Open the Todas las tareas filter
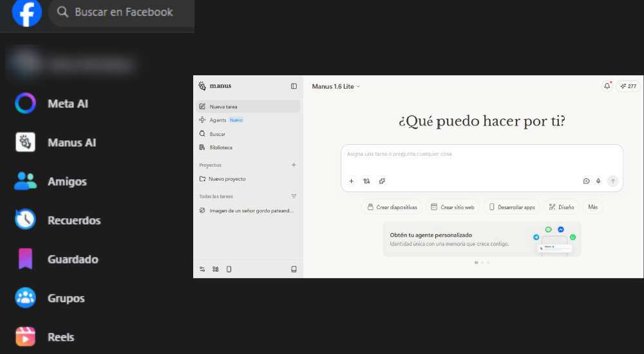This screenshot has height=354, width=644. point(294,196)
